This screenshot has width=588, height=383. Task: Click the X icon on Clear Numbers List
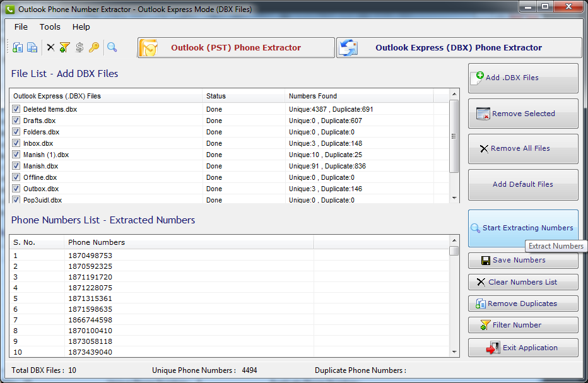(x=481, y=282)
